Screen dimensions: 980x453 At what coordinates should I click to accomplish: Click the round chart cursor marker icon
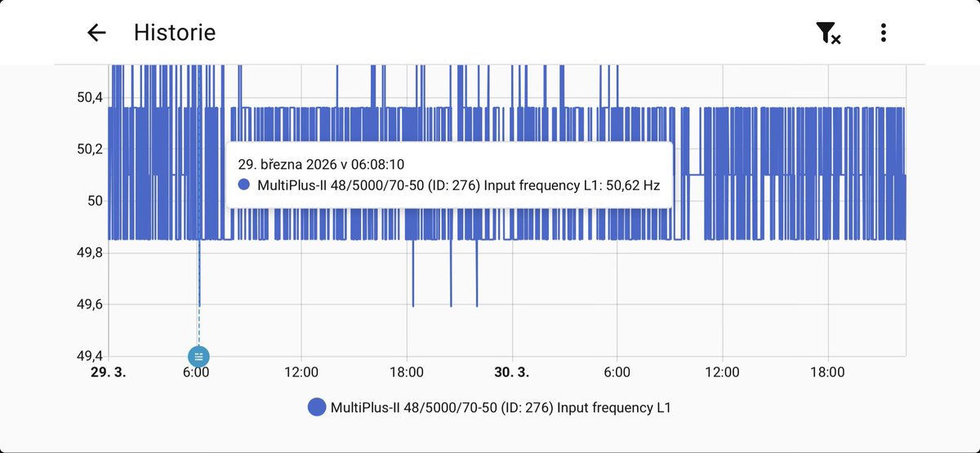click(x=198, y=357)
